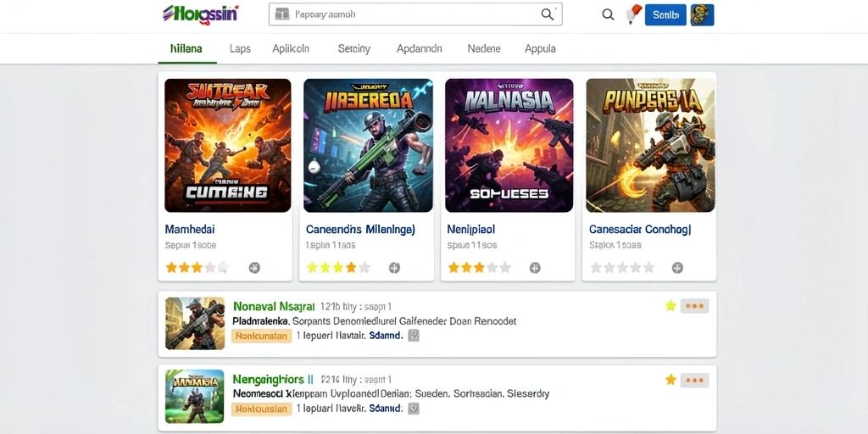Click the round icon on the Mamhedai card
Image resolution: width=868 pixels, height=434 pixels.
(254, 268)
